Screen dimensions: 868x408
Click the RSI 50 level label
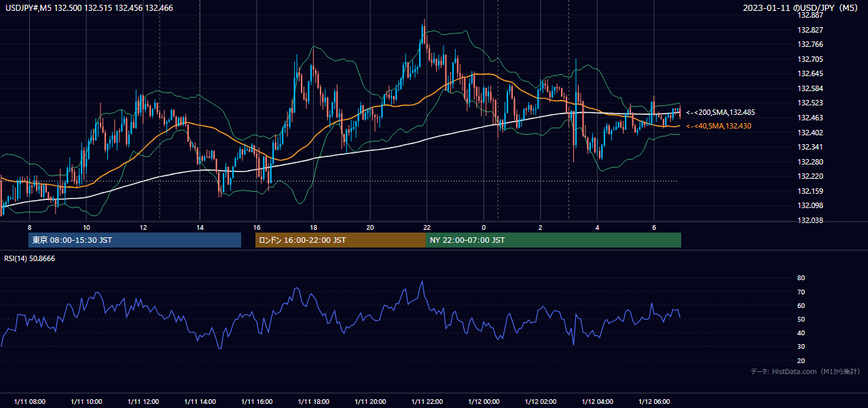coord(801,319)
